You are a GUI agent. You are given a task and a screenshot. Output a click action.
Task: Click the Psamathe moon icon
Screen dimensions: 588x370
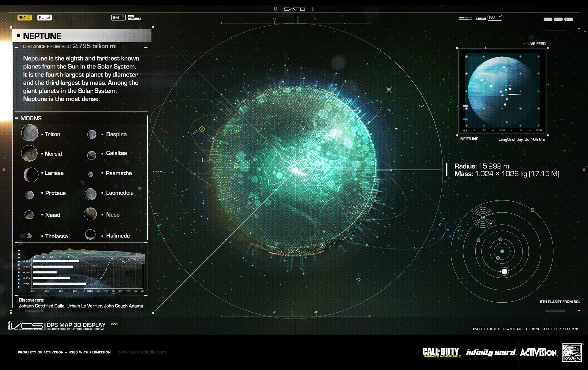[x=91, y=174]
